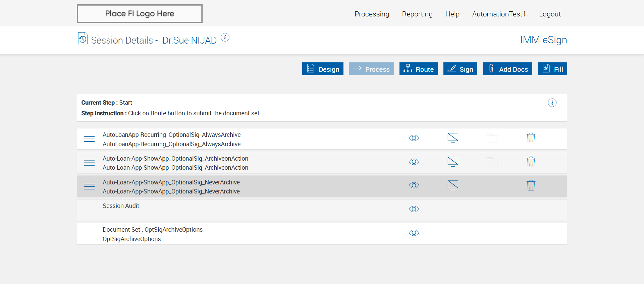View Document Set OptSigArchiveOptions eye icon
The width and height of the screenshot is (644, 284).
pyautogui.click(x=414, y=233)
